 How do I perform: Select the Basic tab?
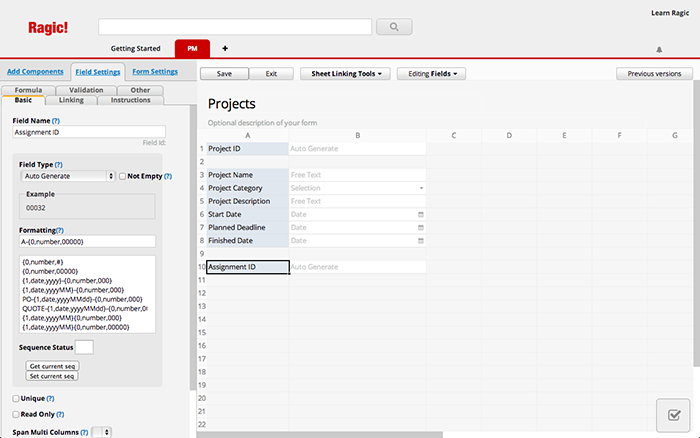point(23,100)
